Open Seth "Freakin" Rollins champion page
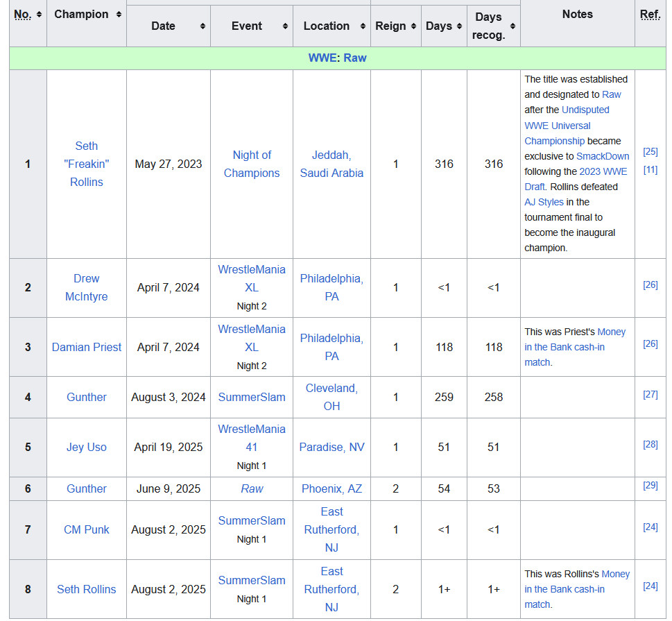Image resolution: width=672 pixels, height=621 pixels. point(87,164)
